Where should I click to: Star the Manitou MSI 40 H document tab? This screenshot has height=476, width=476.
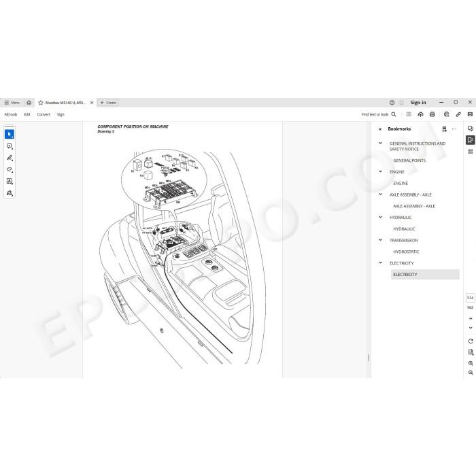tap(41, 103)
